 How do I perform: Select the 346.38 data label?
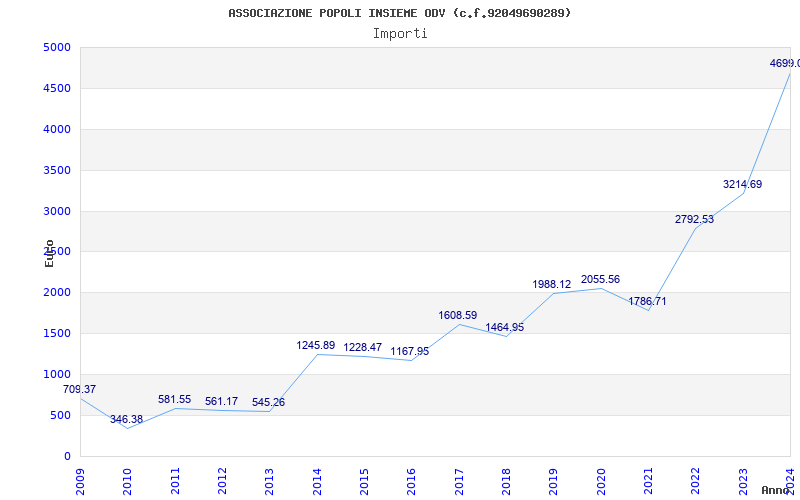pyautogui.click(x=127, y=419)
